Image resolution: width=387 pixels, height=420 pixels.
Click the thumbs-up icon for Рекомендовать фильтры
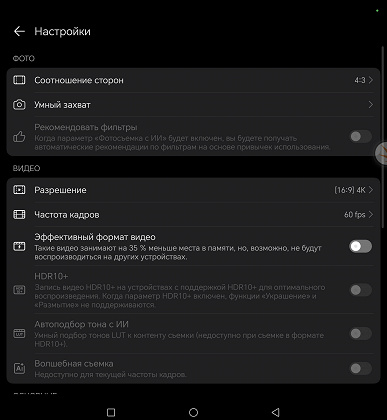pyautogui.click(x=19, y=137)
